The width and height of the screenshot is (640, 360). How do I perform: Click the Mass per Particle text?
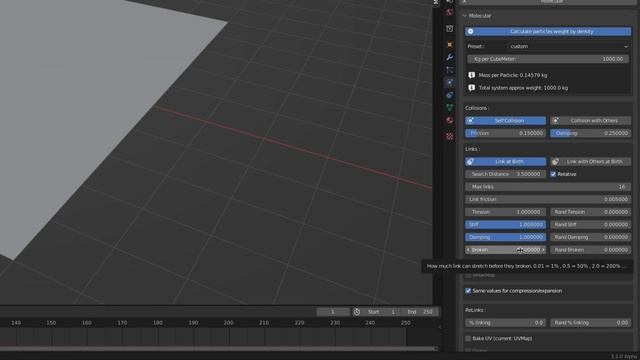(513, 75)
